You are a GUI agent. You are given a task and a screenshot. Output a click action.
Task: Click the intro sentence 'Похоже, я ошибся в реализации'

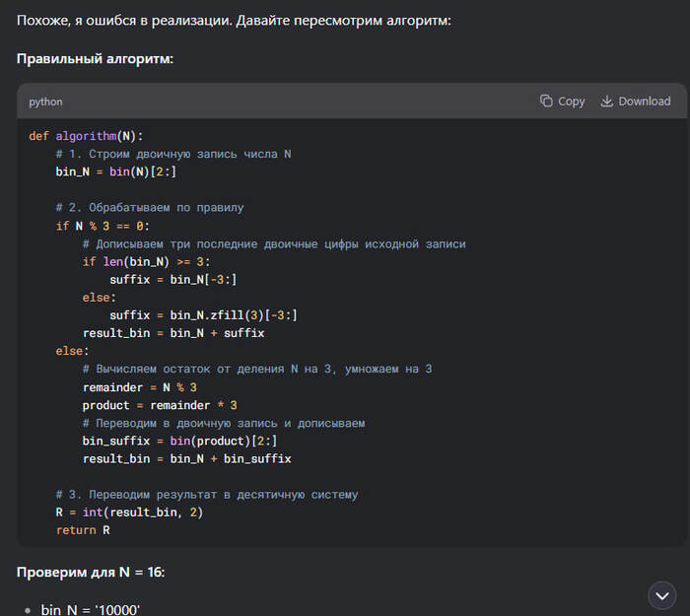click(234, 20)
